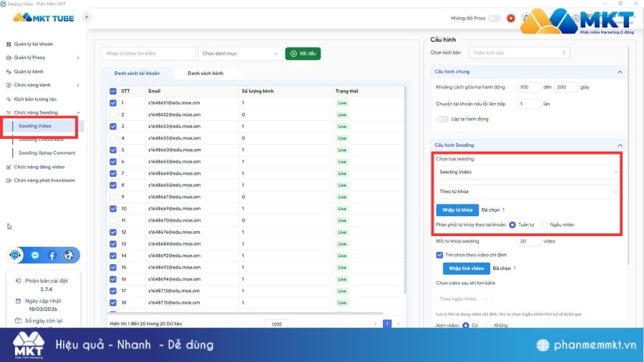Image resolution: width=644 pixels, height=362 pixels.
Task: Select the Ngẫu nhiên radio button
Action: 545,225
